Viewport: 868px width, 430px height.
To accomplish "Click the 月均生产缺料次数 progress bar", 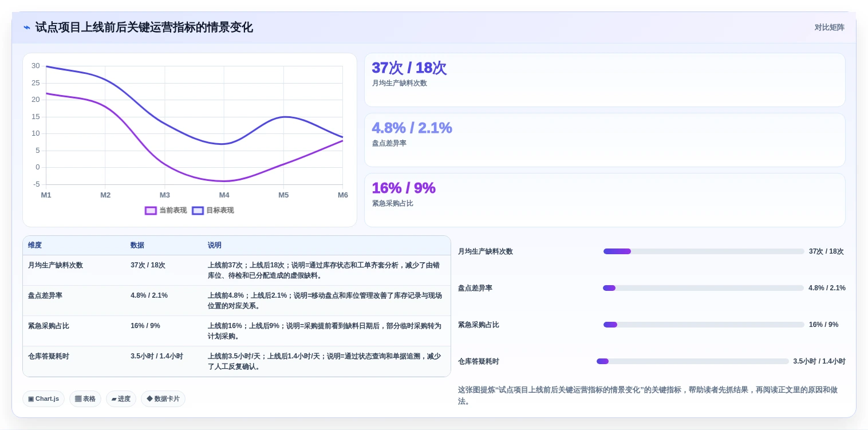I will pos(704,251).
